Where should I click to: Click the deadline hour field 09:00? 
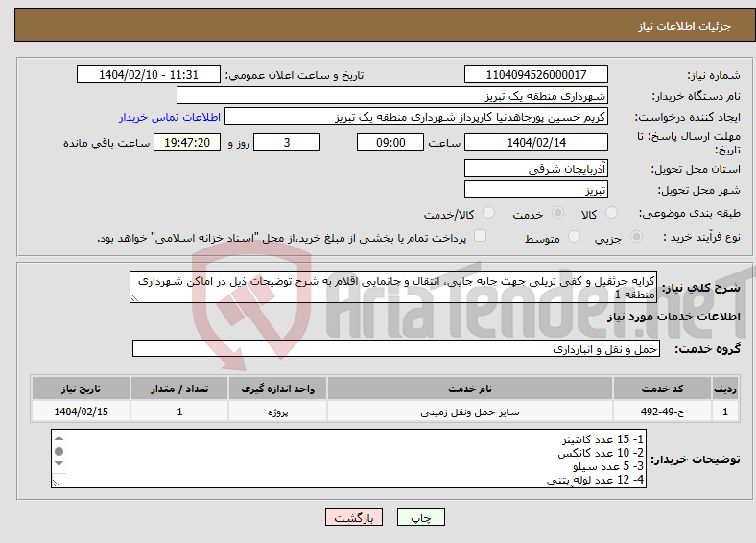tap(390, 142)
